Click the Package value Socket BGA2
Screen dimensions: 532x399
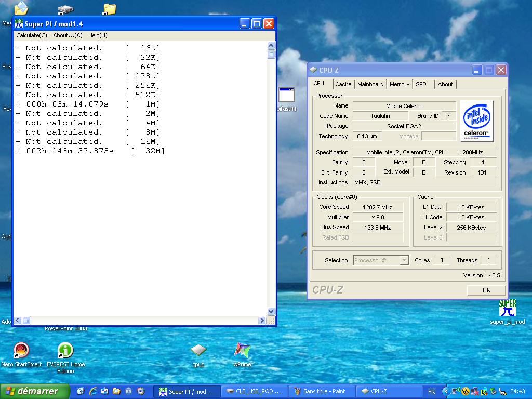pyautogui.click(x=404, y=126)
